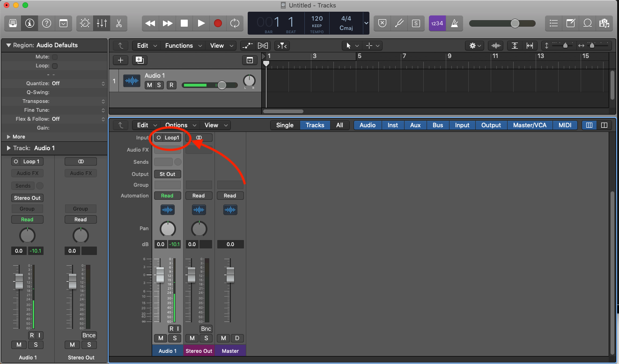The height and width of the screenshot is (364, 619).
Task: Open the Flex & Follow Off popup
Action: [x=79, y=119]
